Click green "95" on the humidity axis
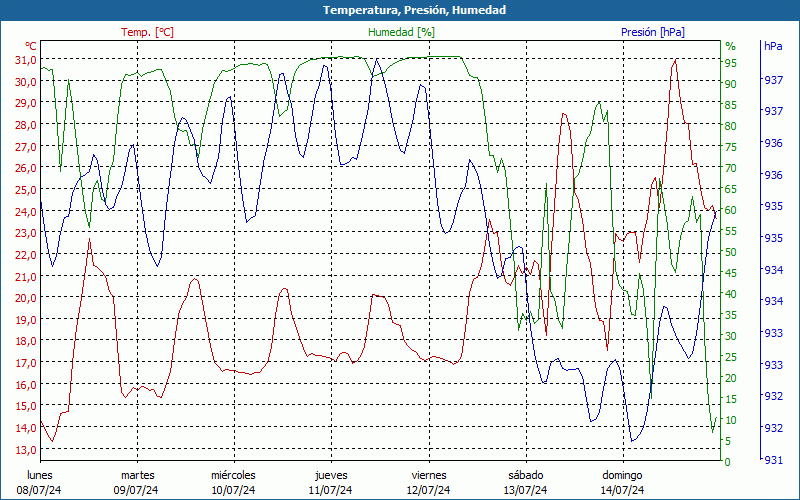Viewport: 800px width, 500px height. 731,63
